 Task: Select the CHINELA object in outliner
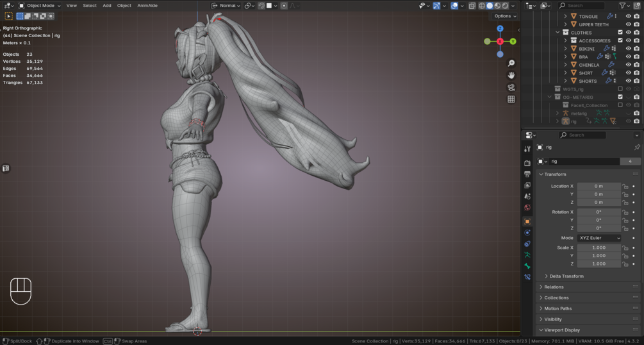(x=589, y=65)
